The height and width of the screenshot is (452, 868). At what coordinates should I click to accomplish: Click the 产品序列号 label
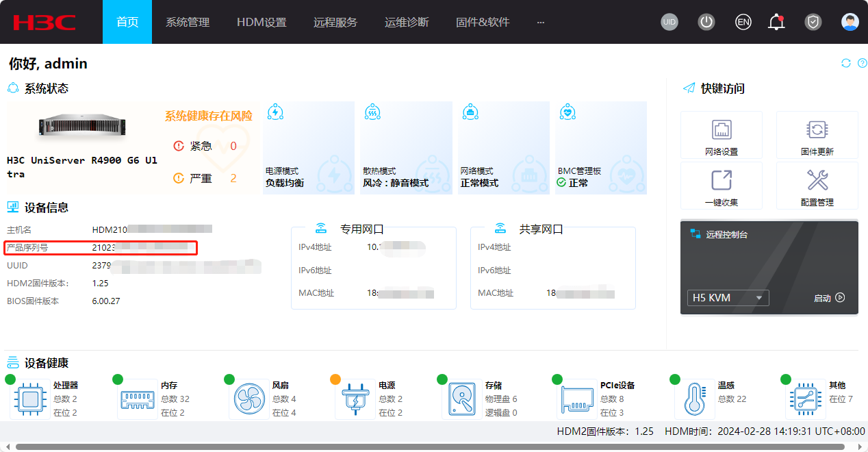point(27,247)
